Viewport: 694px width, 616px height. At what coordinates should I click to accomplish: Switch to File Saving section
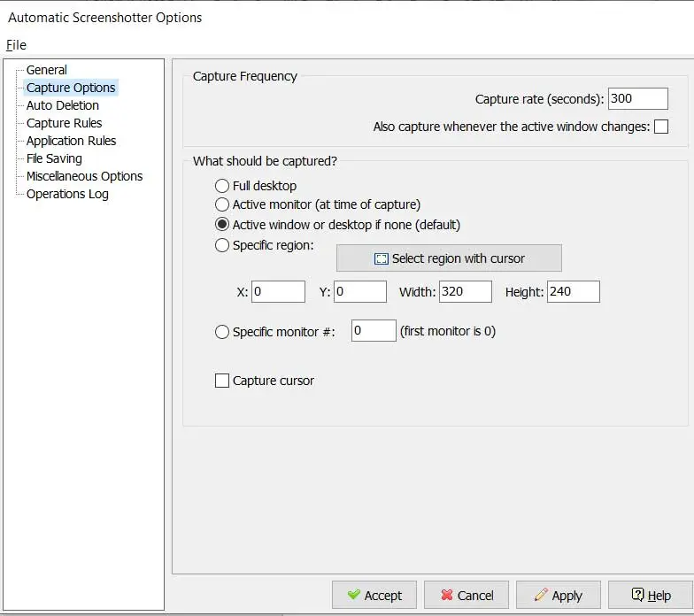54,158
